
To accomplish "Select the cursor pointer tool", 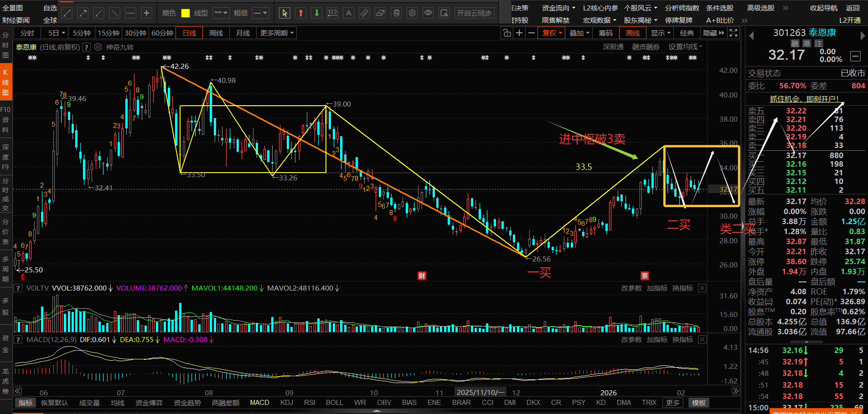I will 284,13.
